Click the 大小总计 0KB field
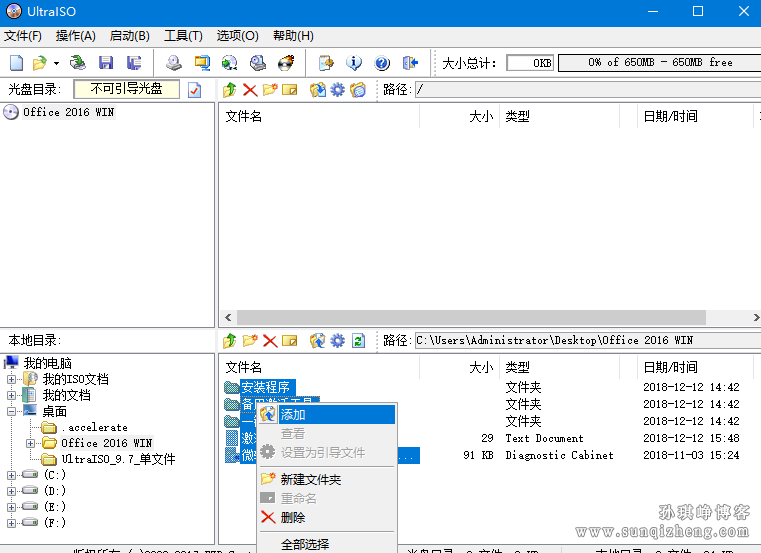The image size is (761, 553). pyautogui.click(x=530, y=63)
